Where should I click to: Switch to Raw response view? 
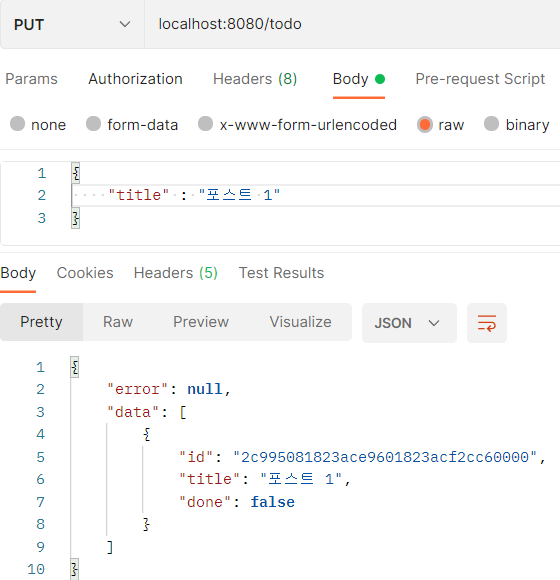pyautogui.click(x=118, y=322)
